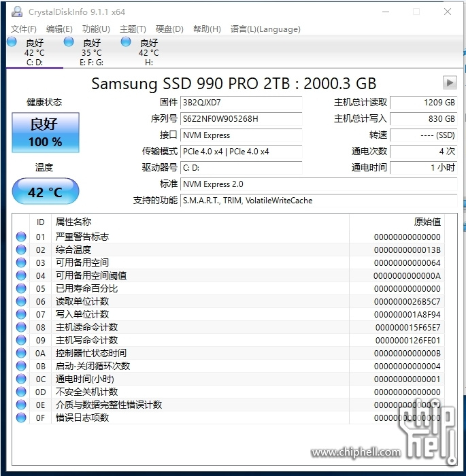This screenshot has width=466, height=476.
Task: Click the status dot for attribute 09 主机写命令计数
Action: [21, 340]
